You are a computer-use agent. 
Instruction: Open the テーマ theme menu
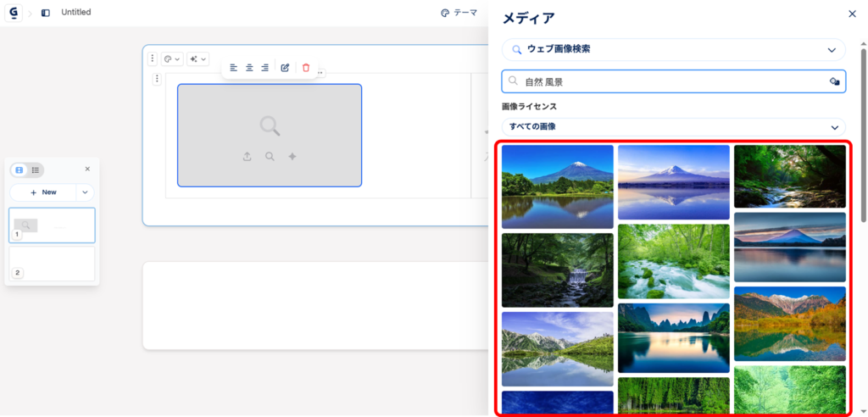click(459, 13)
